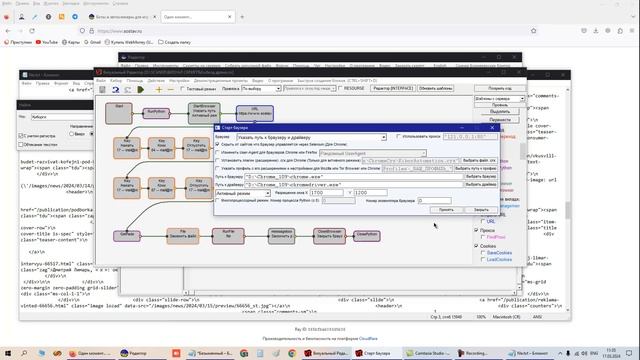Open the random UserAgent dropdown
Viewport: 640px width, 360px height.
point(373,153)
